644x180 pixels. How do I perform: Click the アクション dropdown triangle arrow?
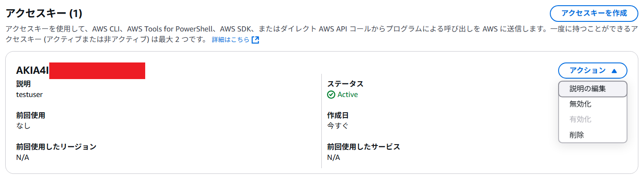(614, 70)
